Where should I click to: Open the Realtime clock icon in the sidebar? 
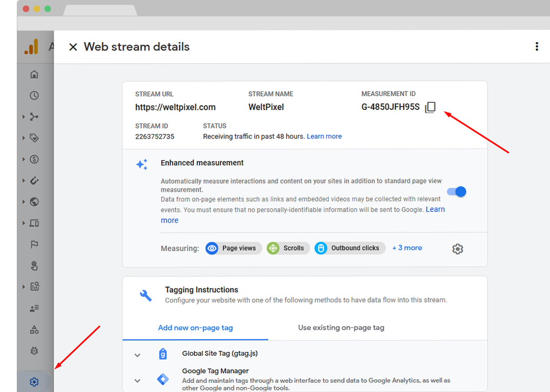click(34, 95)
